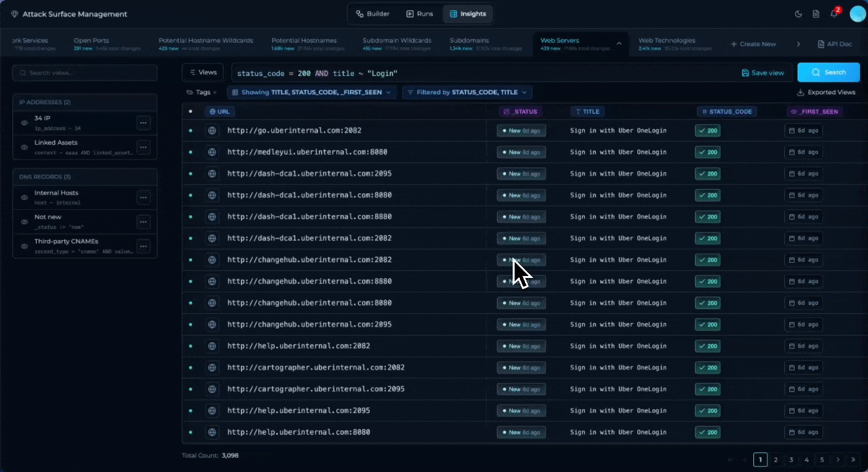868x472 pixels.
Task: Open the documents icon in header
Action: click(x=816, y=14)
